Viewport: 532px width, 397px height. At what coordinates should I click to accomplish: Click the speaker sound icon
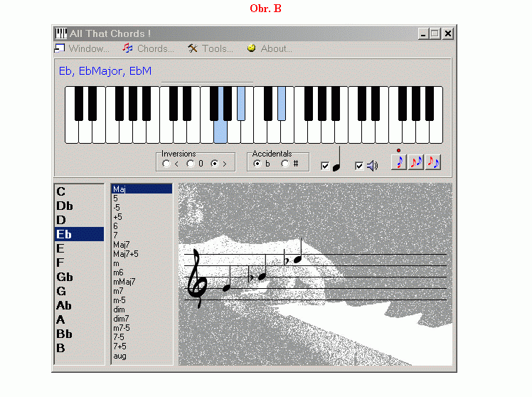(372, 166)
